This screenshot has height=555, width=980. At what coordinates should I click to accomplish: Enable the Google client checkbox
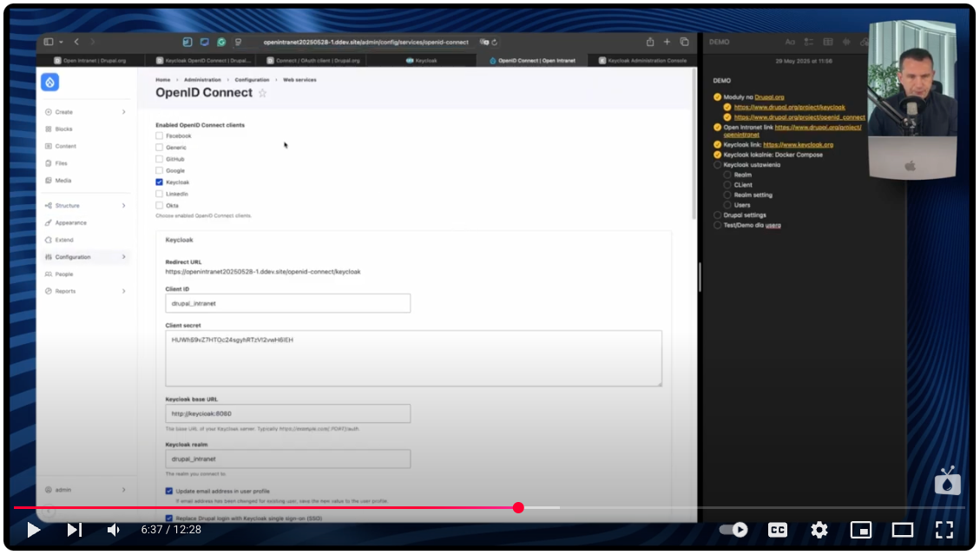point(160,171)
